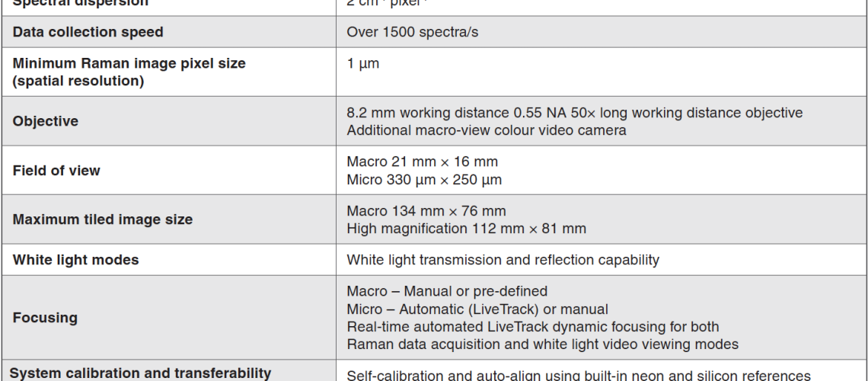Click the Data collection speed label
This screenshot has height=381, width=868.
88,32
